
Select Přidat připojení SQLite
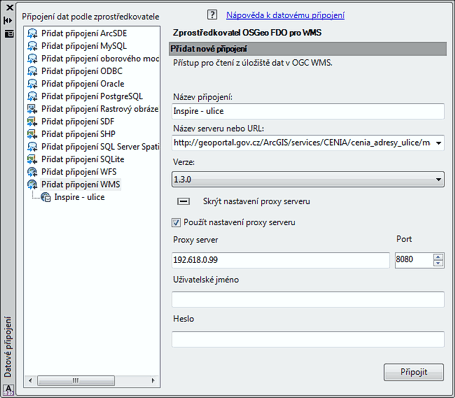83,159
